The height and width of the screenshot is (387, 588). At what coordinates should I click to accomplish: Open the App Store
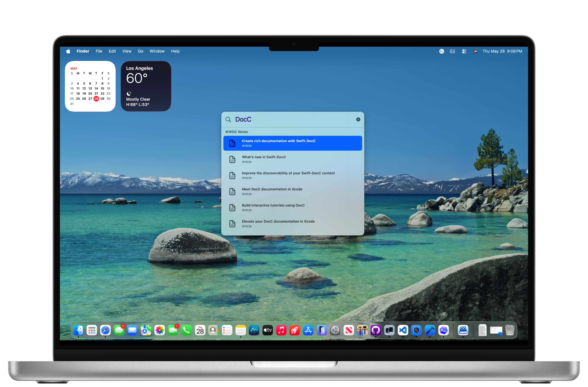[x=308, y=330]
